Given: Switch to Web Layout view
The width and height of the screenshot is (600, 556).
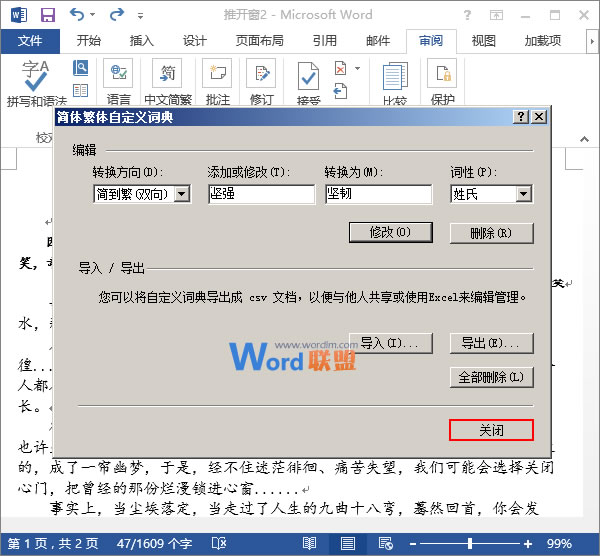Looking at the screenshot, I should [386, 543].
